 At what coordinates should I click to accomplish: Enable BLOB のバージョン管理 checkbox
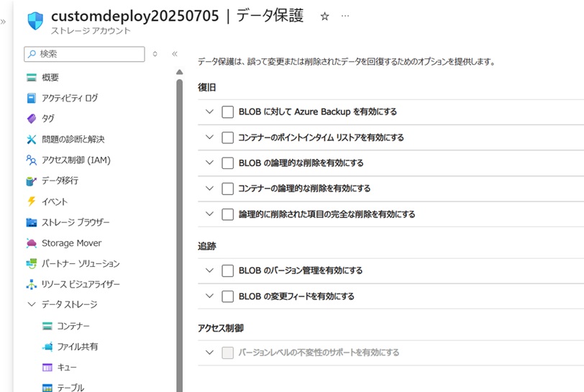pyautogui.click(x=227, y=270)
